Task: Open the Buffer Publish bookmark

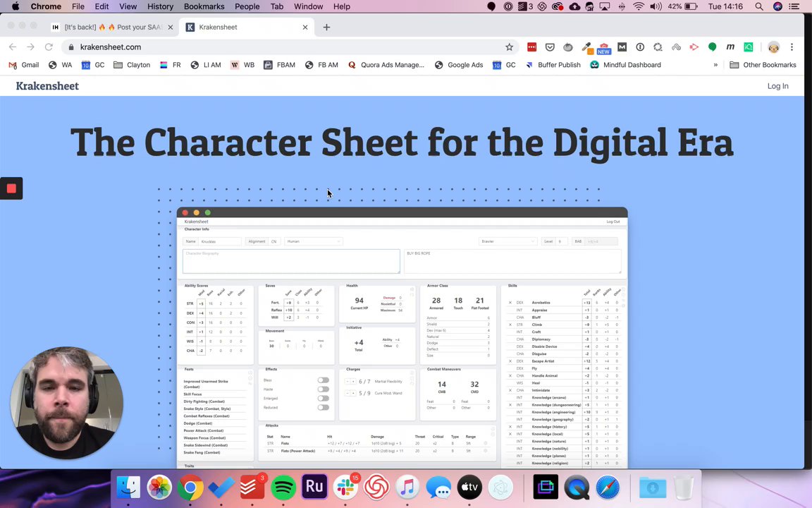Action: (553, 65)
